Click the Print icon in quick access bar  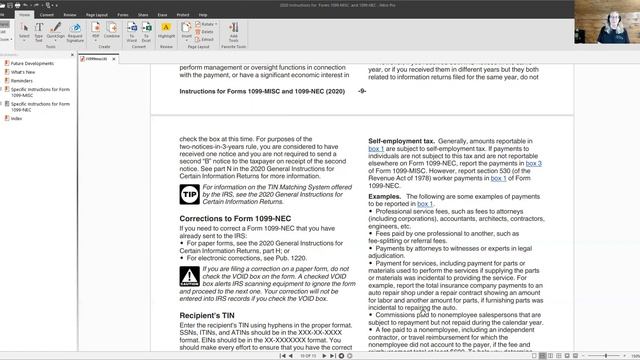18,5
